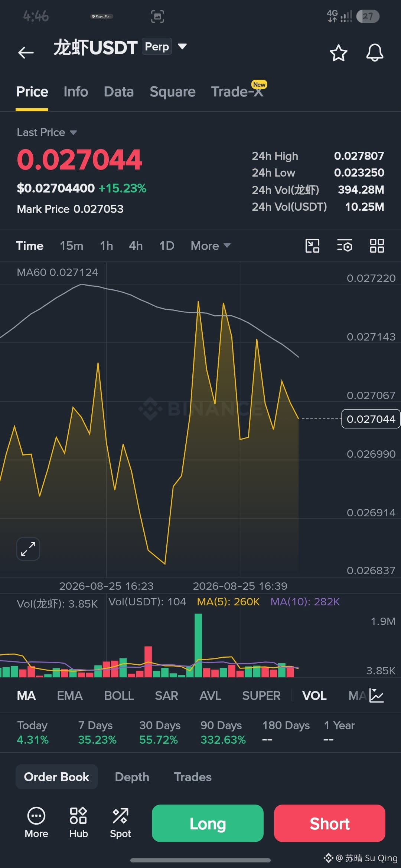Toggle the AVL indicator

click(210, 696)
